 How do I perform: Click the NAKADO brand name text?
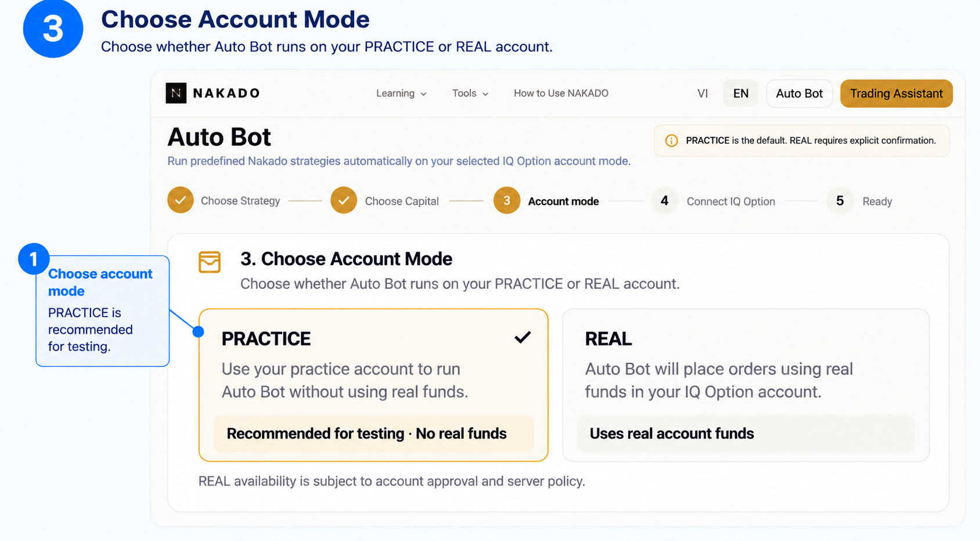(x=226, y=93)
